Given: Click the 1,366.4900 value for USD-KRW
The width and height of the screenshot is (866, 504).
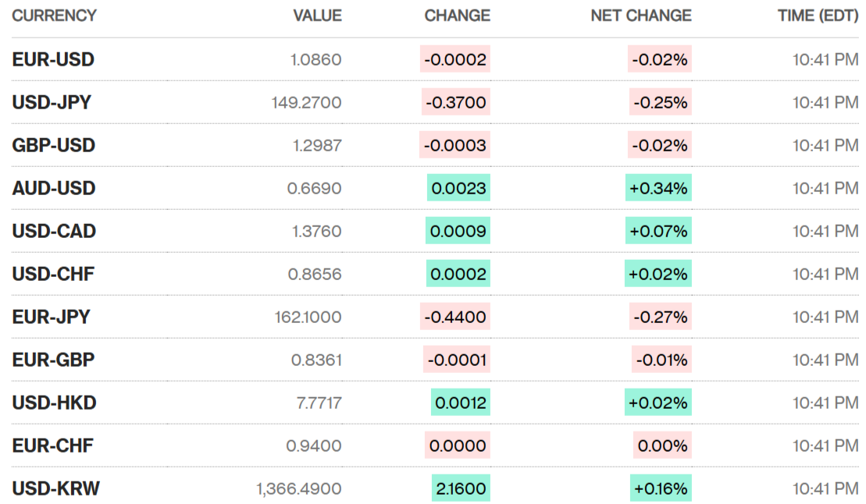Looking at the screenshot, I should [298, 488].
